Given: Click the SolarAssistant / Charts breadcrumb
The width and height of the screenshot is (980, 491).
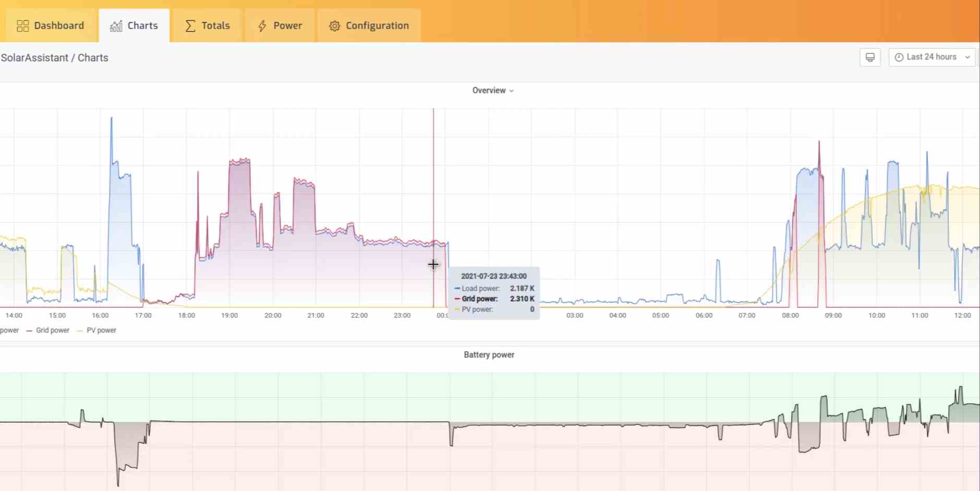Looking at the screenshot, I should 54,58.
